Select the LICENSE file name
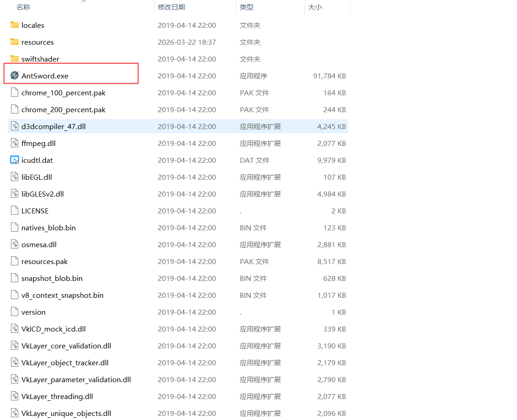 [x=35, y=211]
